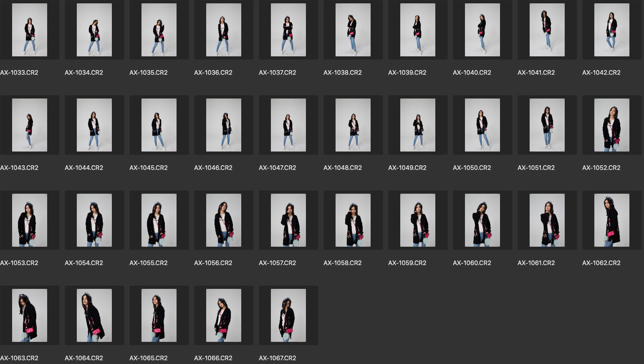The width and height of the screenshot is (644, 364).
Task: Click the AX-1058.CR2 filename label
Action: pos(343,263)
